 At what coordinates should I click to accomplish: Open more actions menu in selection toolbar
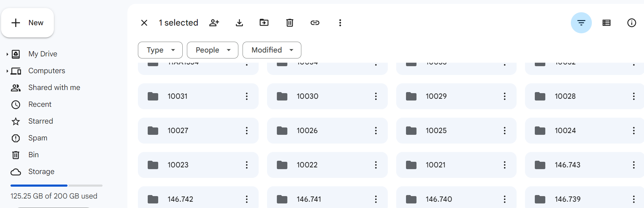click(x=340, y=23)
